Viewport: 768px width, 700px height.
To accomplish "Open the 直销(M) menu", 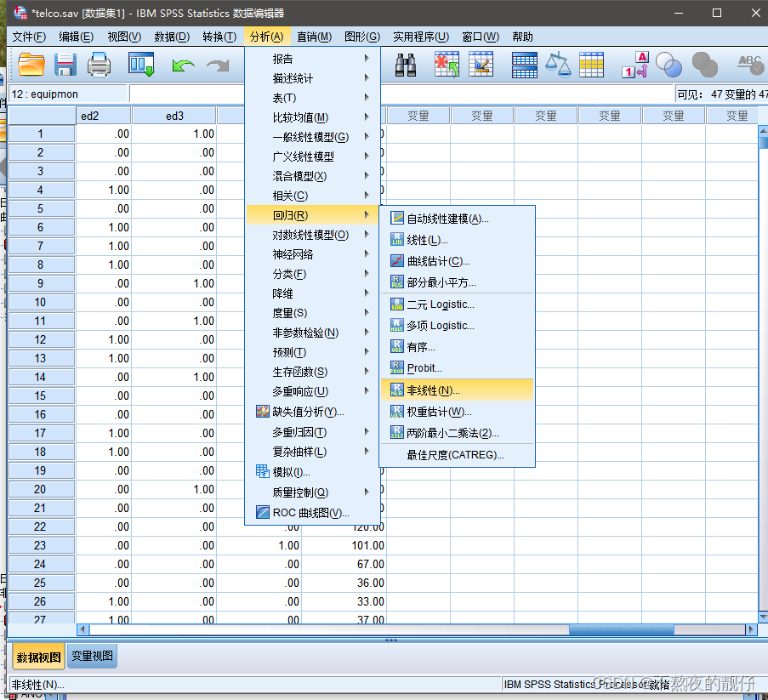I will 315,37.
